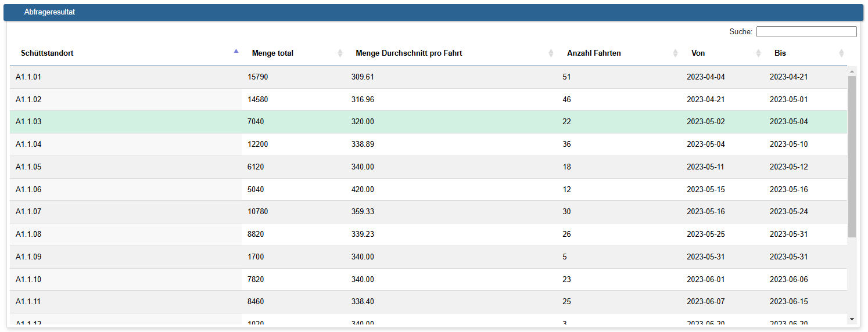Select highlighted row A1.1.03

(x=428, y=122)
